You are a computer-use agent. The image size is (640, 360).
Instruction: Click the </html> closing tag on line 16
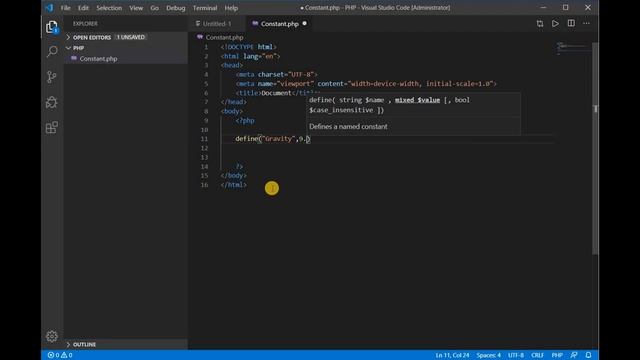click(x=233, y=185)
